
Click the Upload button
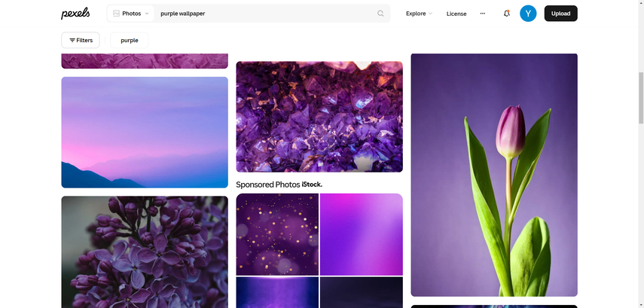coord(560,14)
